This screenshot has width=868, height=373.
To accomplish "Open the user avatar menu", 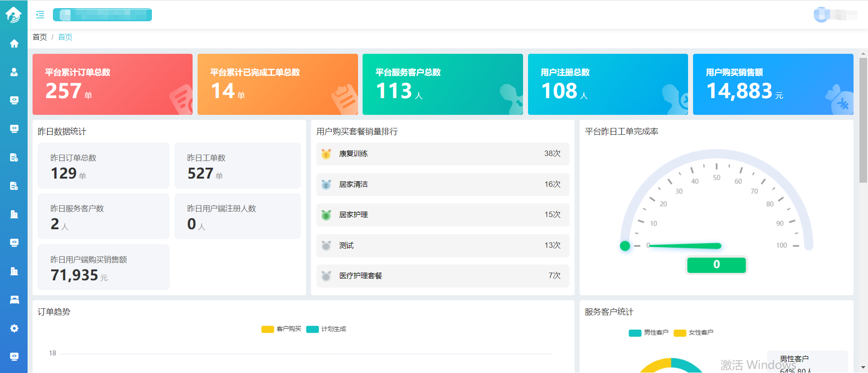I will click(821, 15).
